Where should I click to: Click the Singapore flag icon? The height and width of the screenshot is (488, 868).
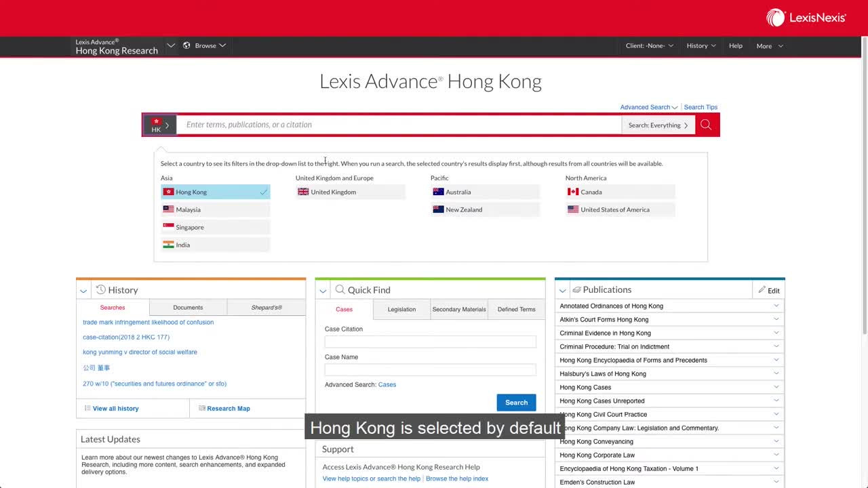pos(168,227)
